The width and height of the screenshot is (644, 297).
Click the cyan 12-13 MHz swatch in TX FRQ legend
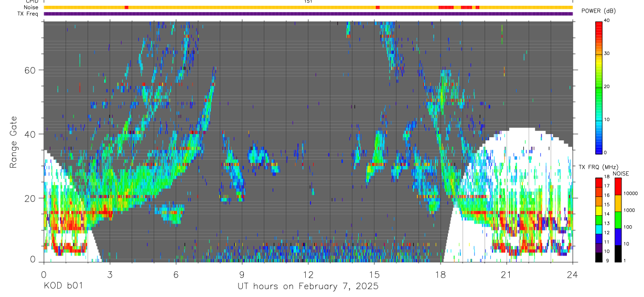pos(599,229)
